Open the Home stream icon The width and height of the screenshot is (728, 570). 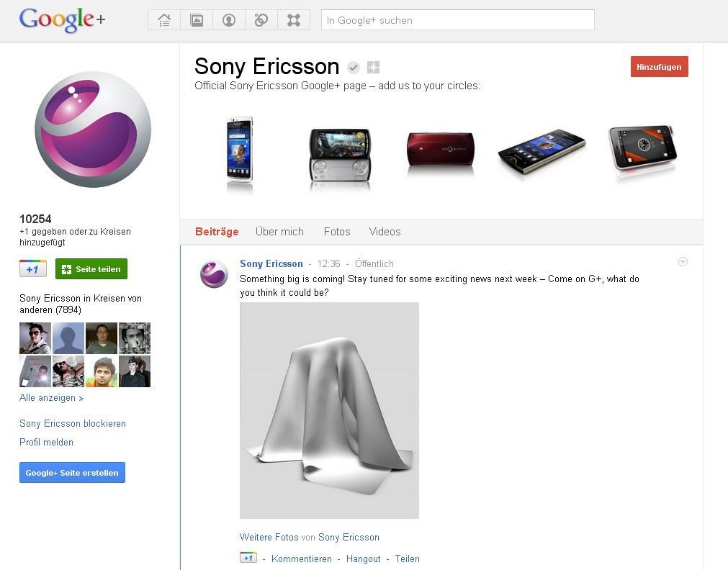tap(164, 20)
